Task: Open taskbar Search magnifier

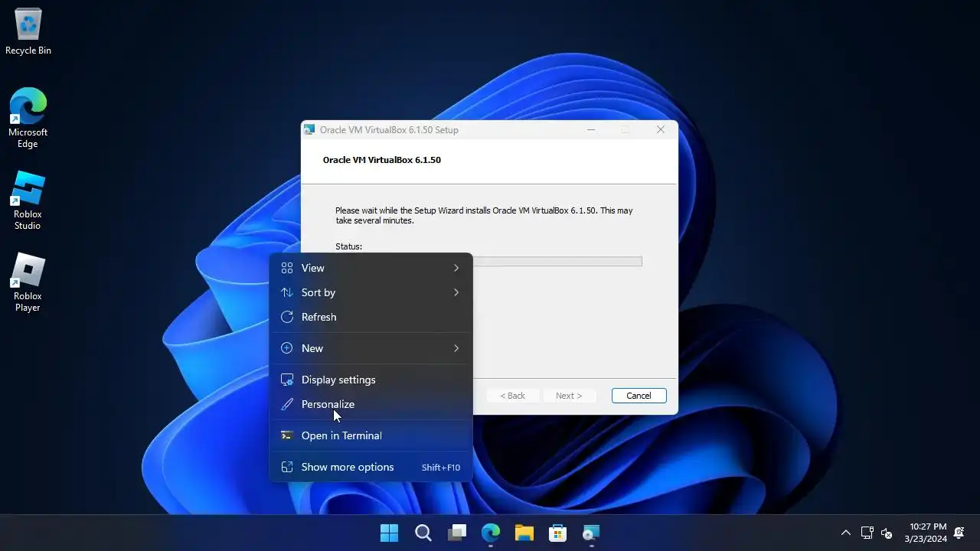Action: coord(423,533)
